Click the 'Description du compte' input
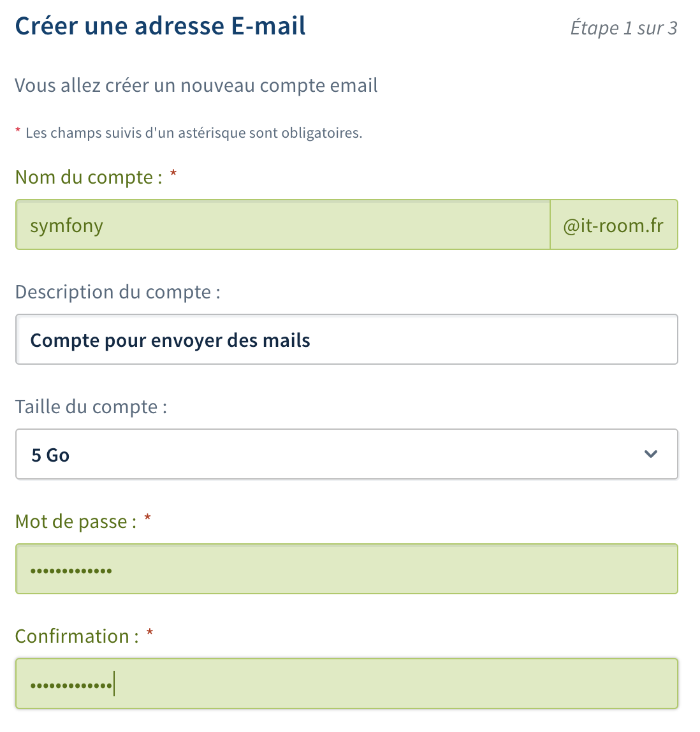The height and width of the screenshot is (732, 700). coord(346,339)
